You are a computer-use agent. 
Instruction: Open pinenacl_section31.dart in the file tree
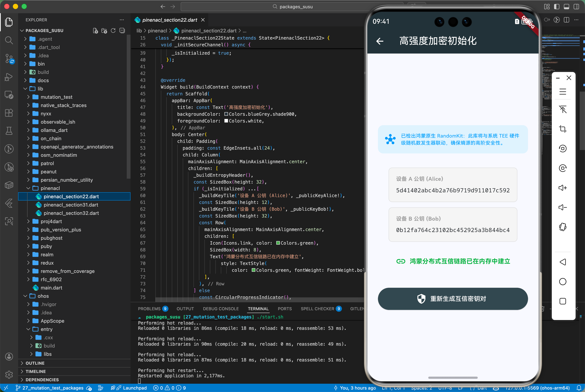(71, 205)
